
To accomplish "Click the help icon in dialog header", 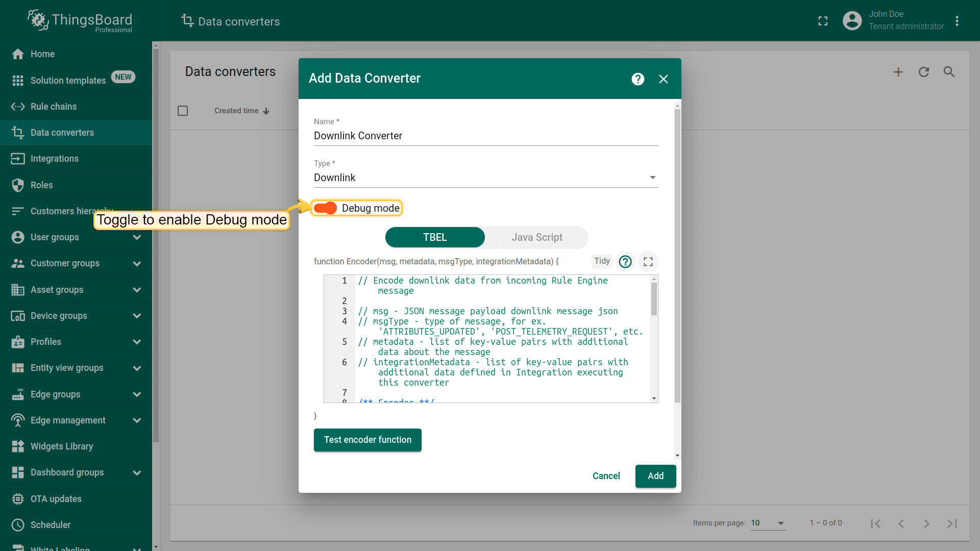I will (x=638, y=79).
